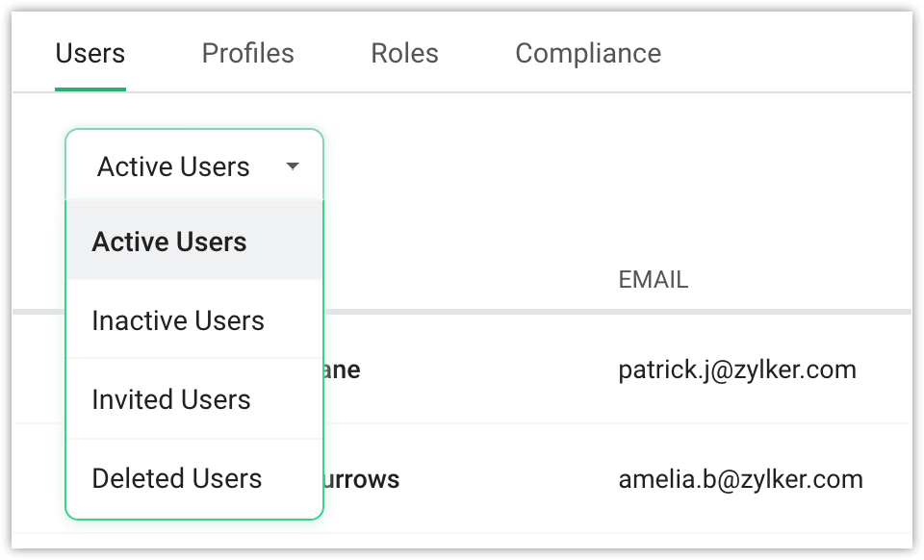The image size is (924, 560).
Task: Choose Inactive Users from the filter list
Action: point(178,320)
